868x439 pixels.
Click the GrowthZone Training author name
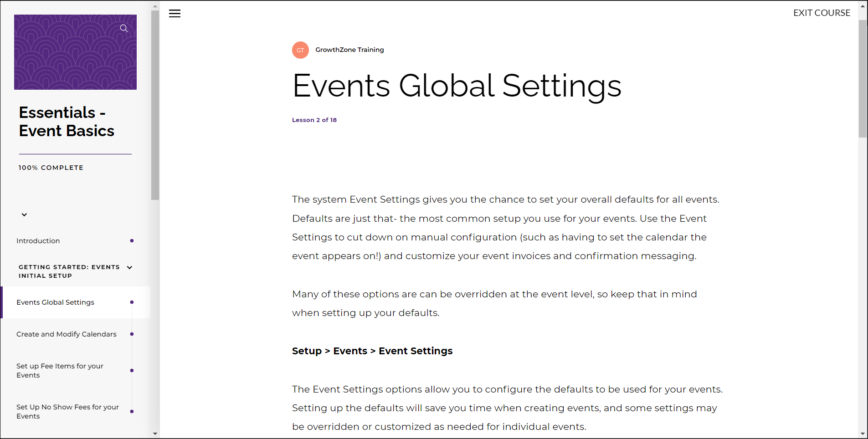click(x=349, y=50)
